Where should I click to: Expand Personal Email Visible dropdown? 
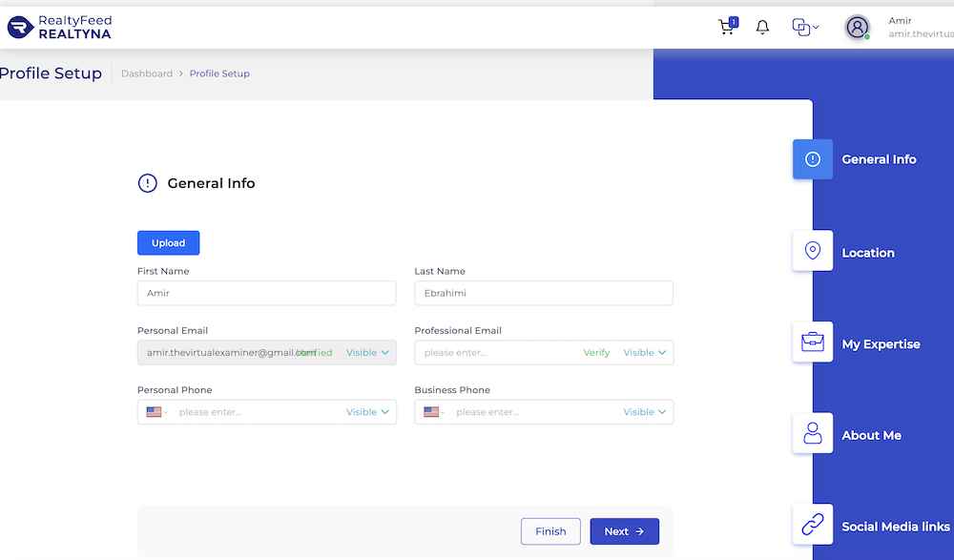(x=367, y=352)
